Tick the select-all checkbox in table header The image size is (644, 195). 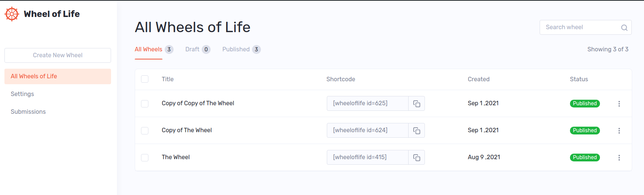(145, 79)
